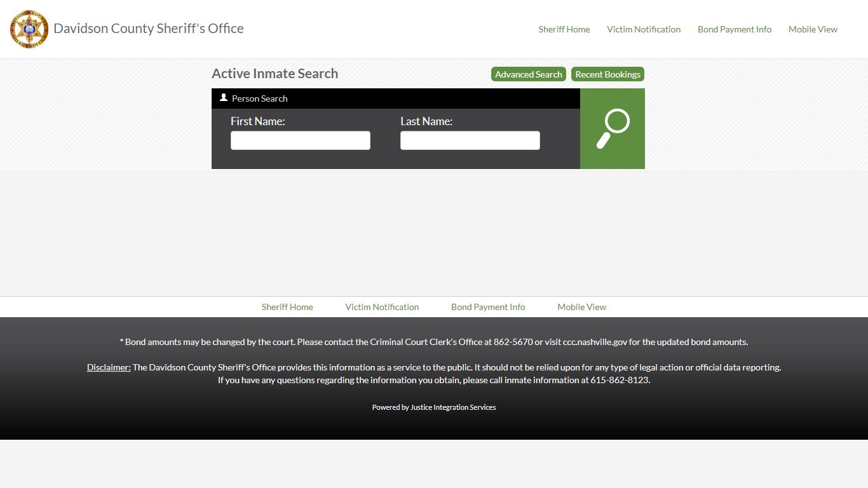Go to Victim Notification in the top navigation

click(x=643, y=29)
